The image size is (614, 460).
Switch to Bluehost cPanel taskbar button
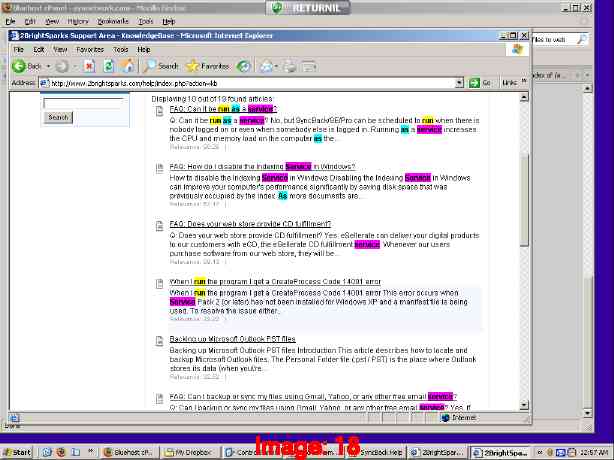(128, 452)
